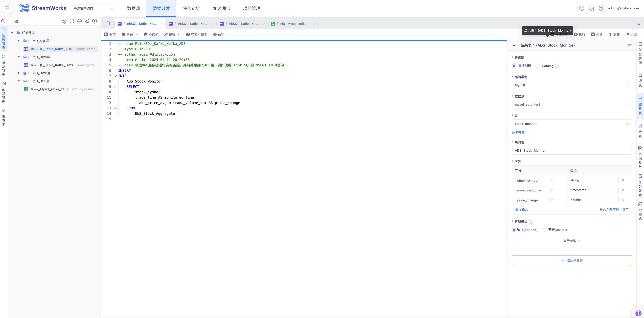Click the locate pin icon in directory header
The image size is (644, 318).
(64, 21)
